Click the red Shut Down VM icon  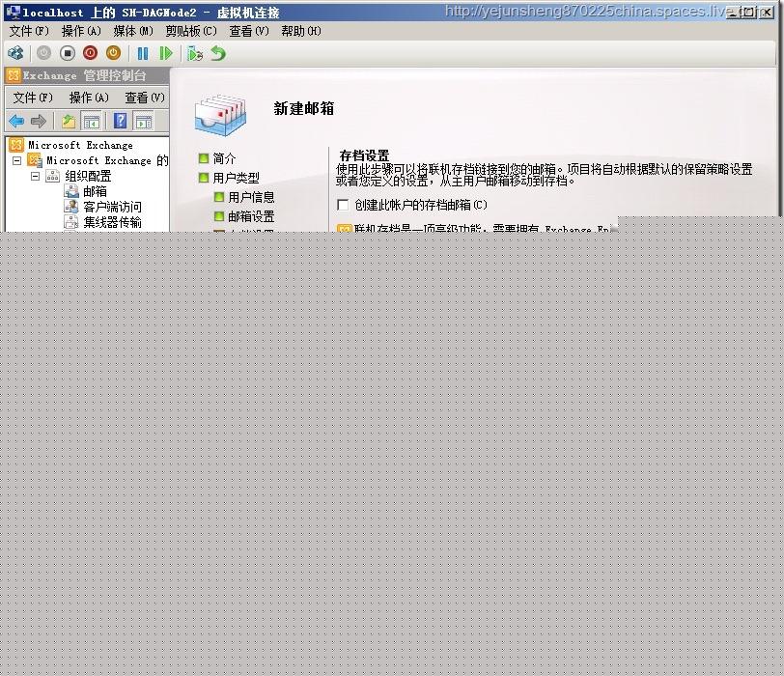point(90,53)
